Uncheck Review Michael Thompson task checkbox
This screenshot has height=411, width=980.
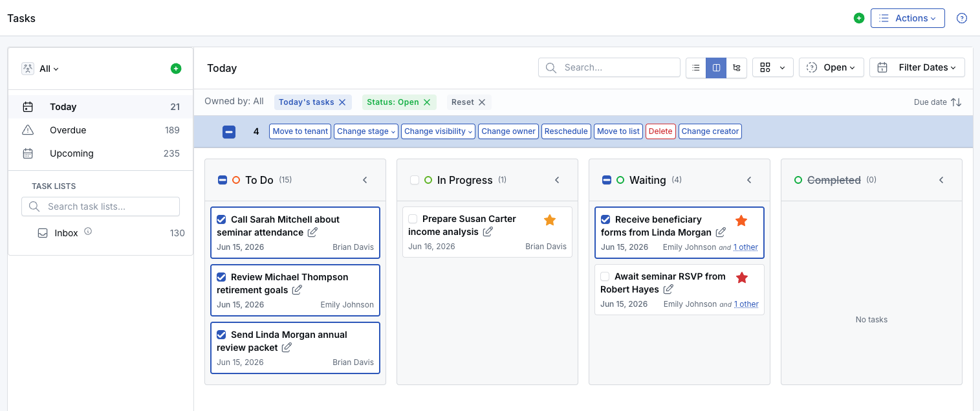[x=221, y=277]
